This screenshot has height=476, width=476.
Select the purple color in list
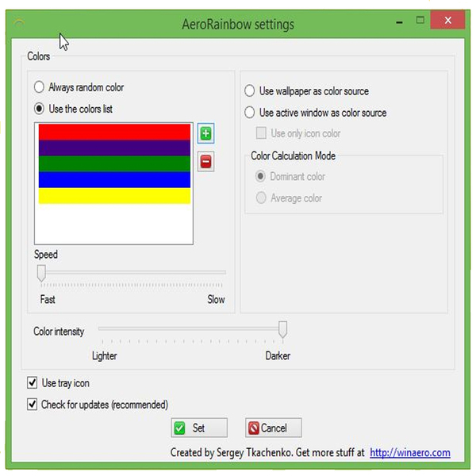pyautogui.click(x=114, y=148)
